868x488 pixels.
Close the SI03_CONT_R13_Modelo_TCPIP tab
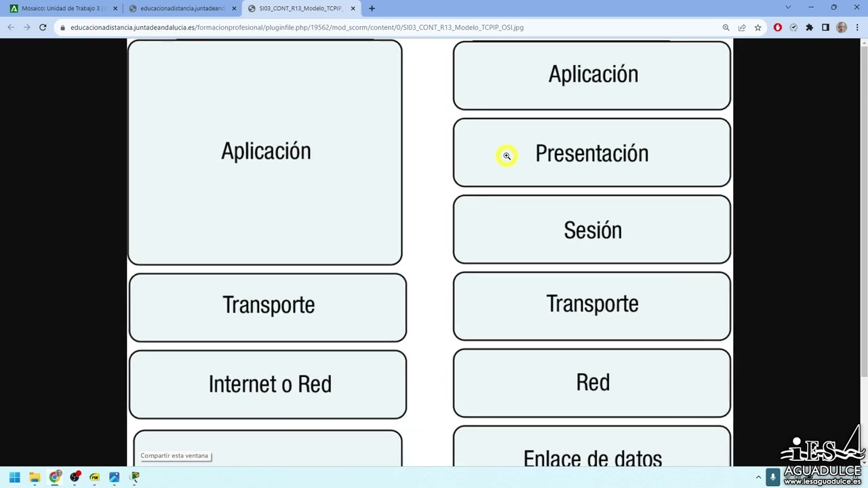(353, 9)
